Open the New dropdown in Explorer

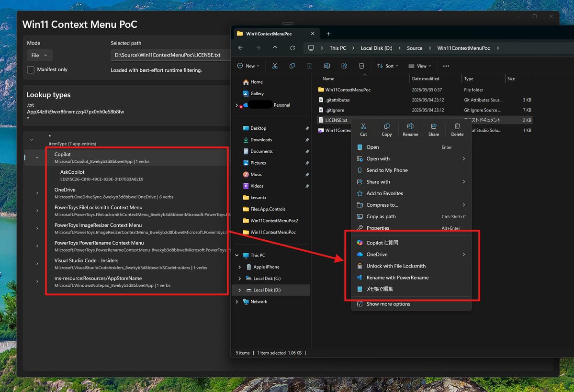click(x=248, y=66)
